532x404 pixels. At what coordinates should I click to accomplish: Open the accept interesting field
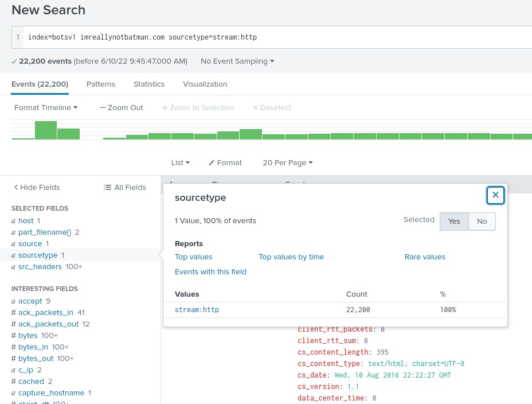pyautogui.click(x=30, y=301)
